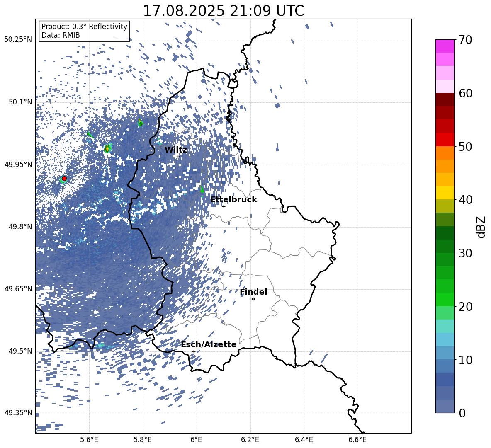Click the 49.65°N latitude label
Screen dimensions: 491x448
click(18, 289)
